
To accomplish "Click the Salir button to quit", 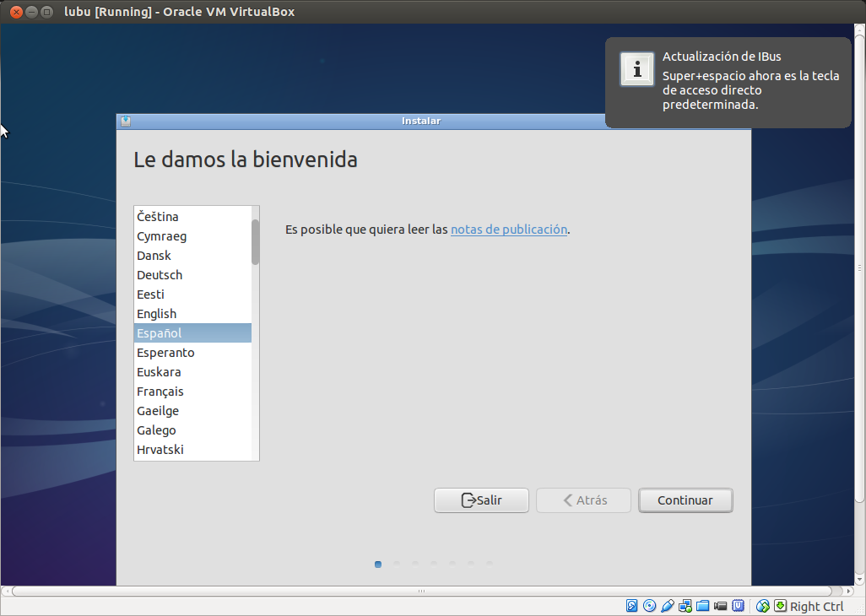I will pos(481,500).
